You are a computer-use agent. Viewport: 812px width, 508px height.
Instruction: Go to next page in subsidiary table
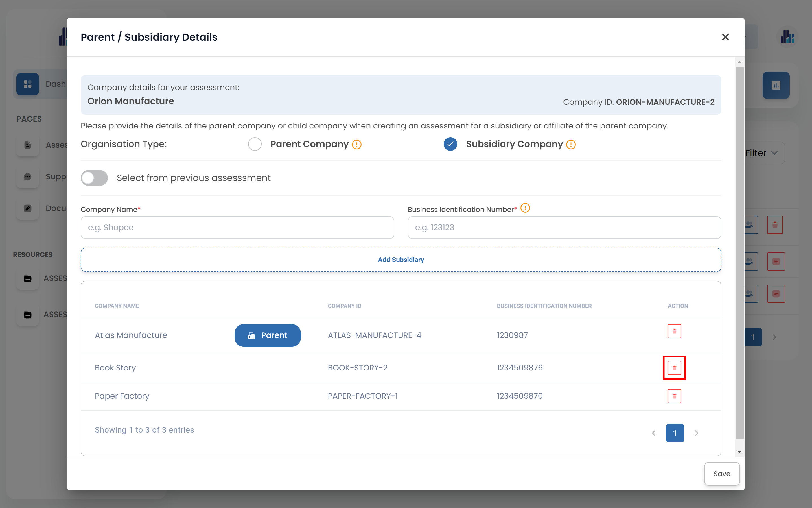[x=696, y=433]
